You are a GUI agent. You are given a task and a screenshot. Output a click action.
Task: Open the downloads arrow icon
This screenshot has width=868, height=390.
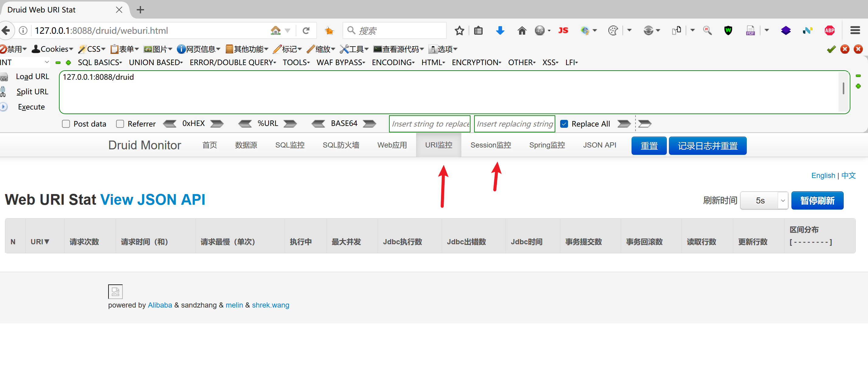point(500,31)
